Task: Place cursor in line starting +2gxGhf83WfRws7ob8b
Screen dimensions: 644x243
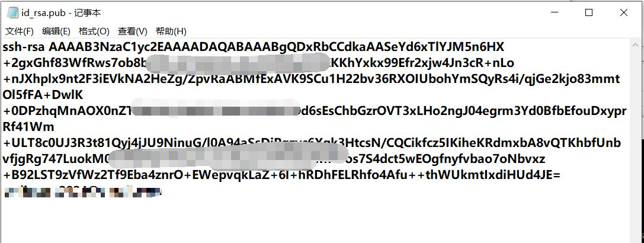Action: pyautogui.click(x=259, y=63)
